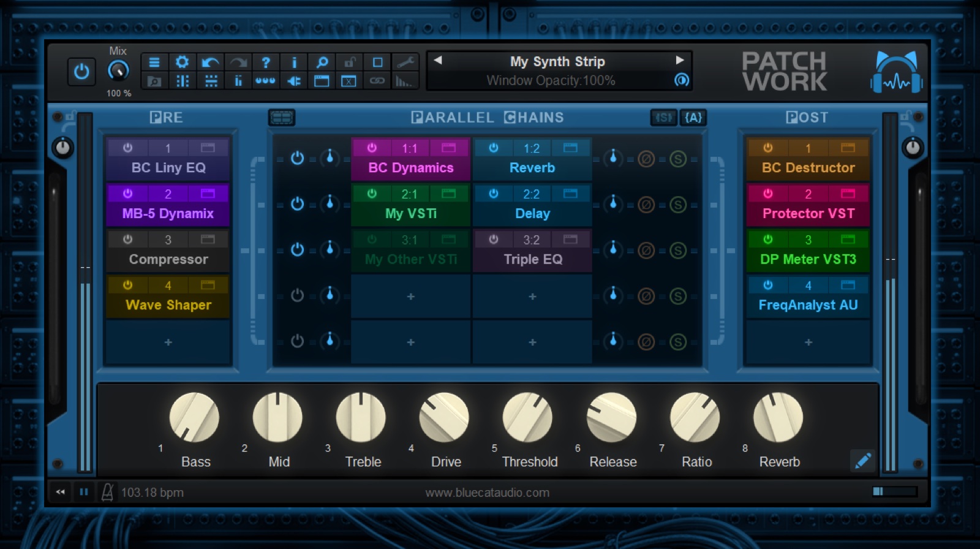Click the input gain knob beside PRE
The width and height of the screenshot is (980, 549).
[x=63, y=148]
